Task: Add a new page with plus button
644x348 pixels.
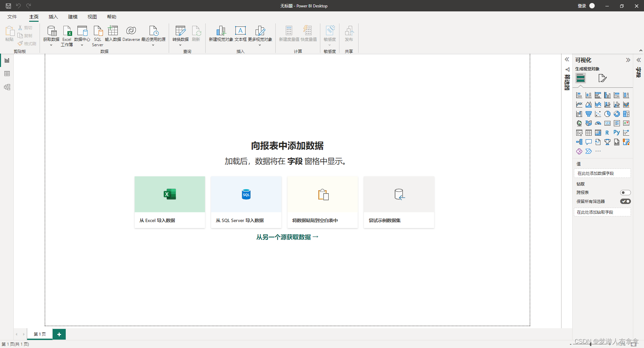Action: (x=59, y=334)
